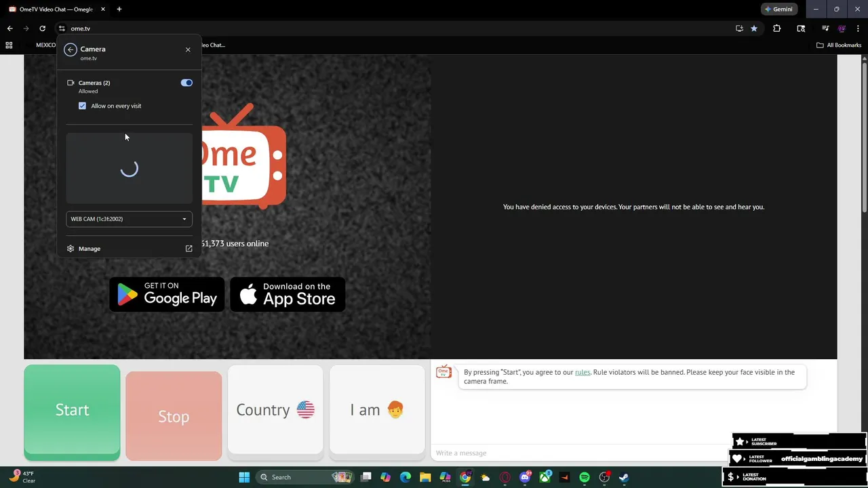Open the apps grid icon in bookmarks bar
Image resolution: width=868 pixels, height=488 pixels.
click(9, 45)
